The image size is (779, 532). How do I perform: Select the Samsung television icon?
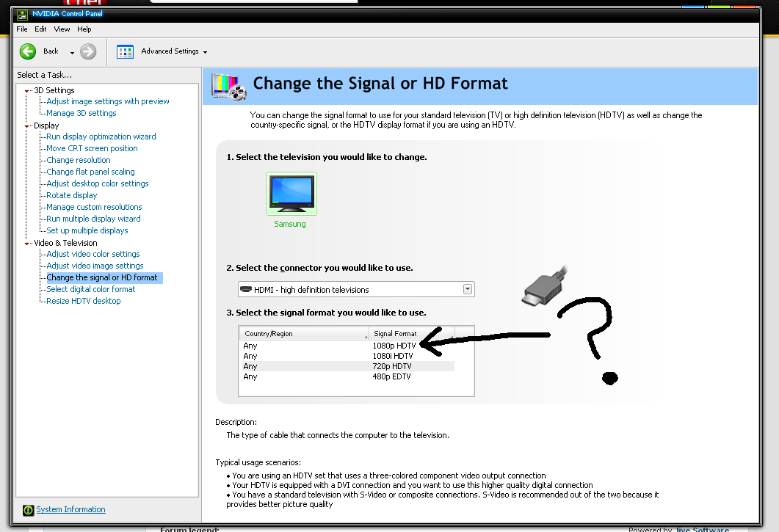[x=291, y=194]
